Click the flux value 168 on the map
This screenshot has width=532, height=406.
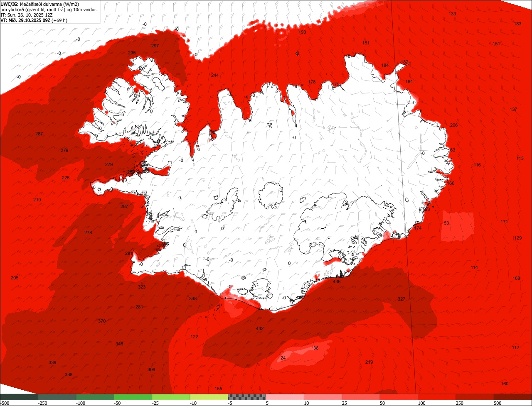[517, 279]
